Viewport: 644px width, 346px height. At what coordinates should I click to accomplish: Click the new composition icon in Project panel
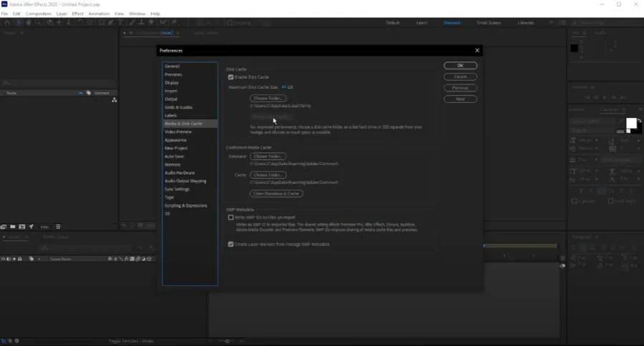[21, 227]
